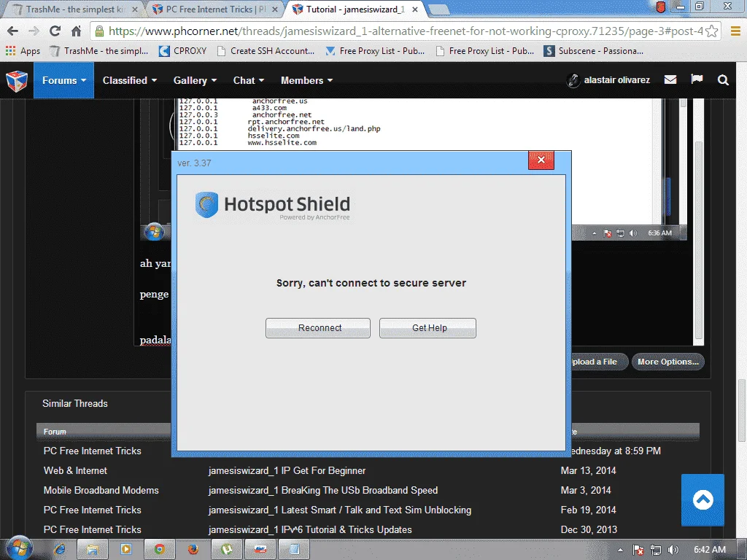The image size is (747, 560).
Task: Open the Subscene bookmark
Action: (594, 51)
